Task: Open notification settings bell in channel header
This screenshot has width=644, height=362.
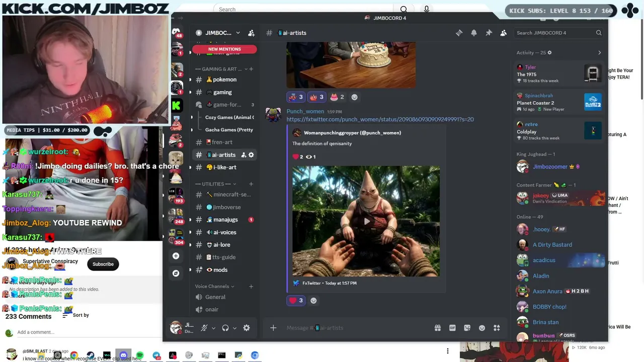Action: coord(473,33)
